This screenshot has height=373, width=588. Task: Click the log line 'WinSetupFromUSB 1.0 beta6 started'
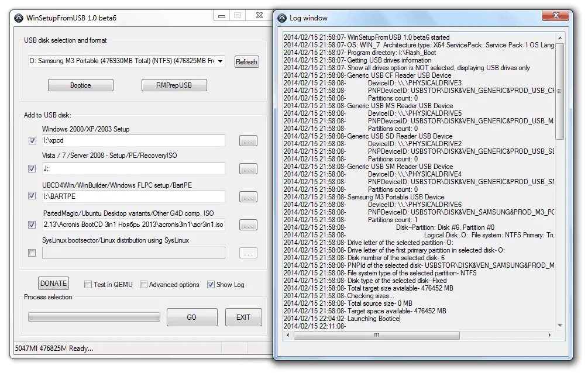[x=398, y=37]
